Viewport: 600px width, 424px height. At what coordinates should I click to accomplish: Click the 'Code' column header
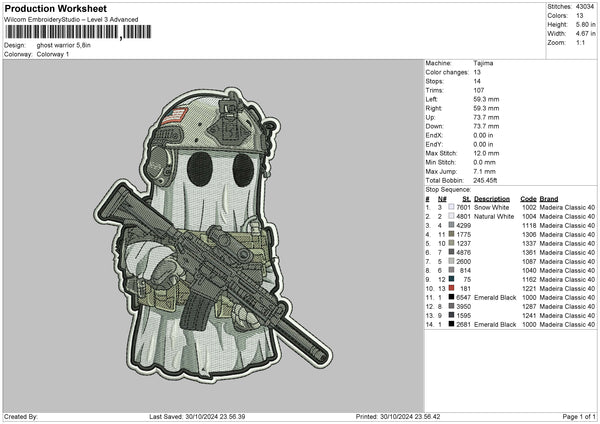[528, 199]
